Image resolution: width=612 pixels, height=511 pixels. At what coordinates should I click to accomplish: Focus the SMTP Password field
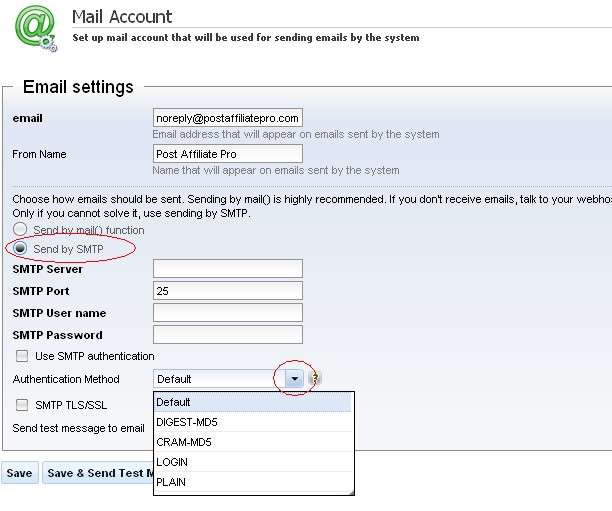(x=227, y=335)
